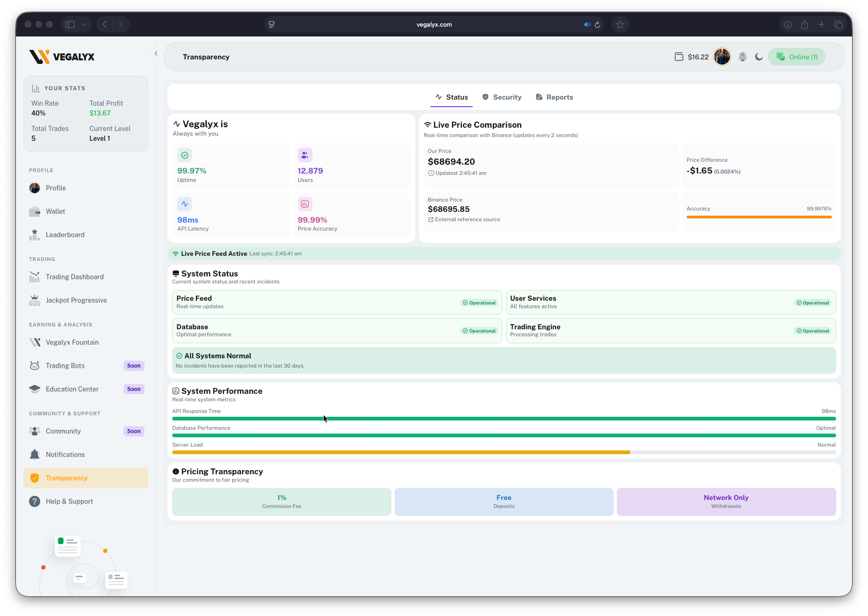Go forward in browser history
This screenshot has width=868, height=616.
pyautogui.click(x=121, y=24)
